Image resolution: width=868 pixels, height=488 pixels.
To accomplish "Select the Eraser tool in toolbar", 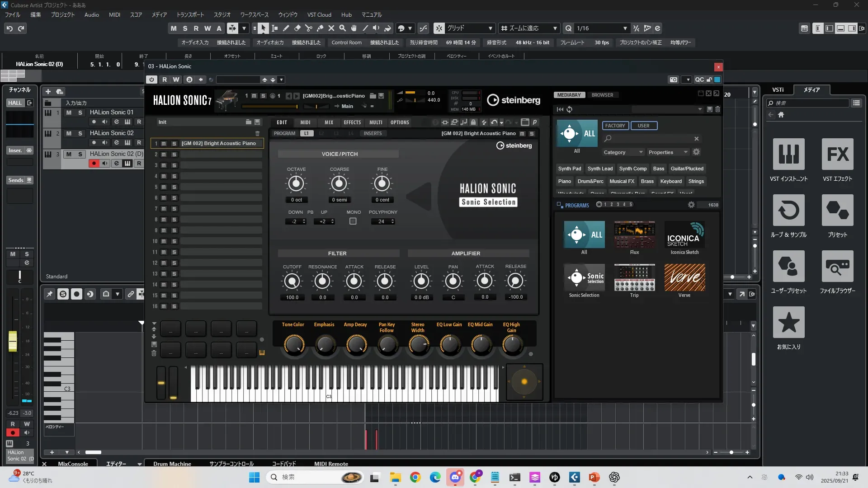I will click(x=297, y=28).
